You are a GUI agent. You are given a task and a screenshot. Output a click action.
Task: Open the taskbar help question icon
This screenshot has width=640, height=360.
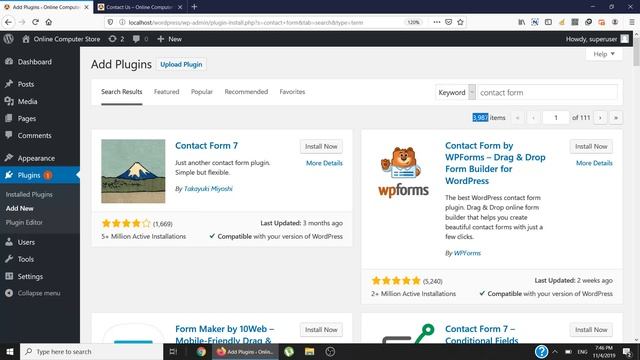click(x=541, y=351)
